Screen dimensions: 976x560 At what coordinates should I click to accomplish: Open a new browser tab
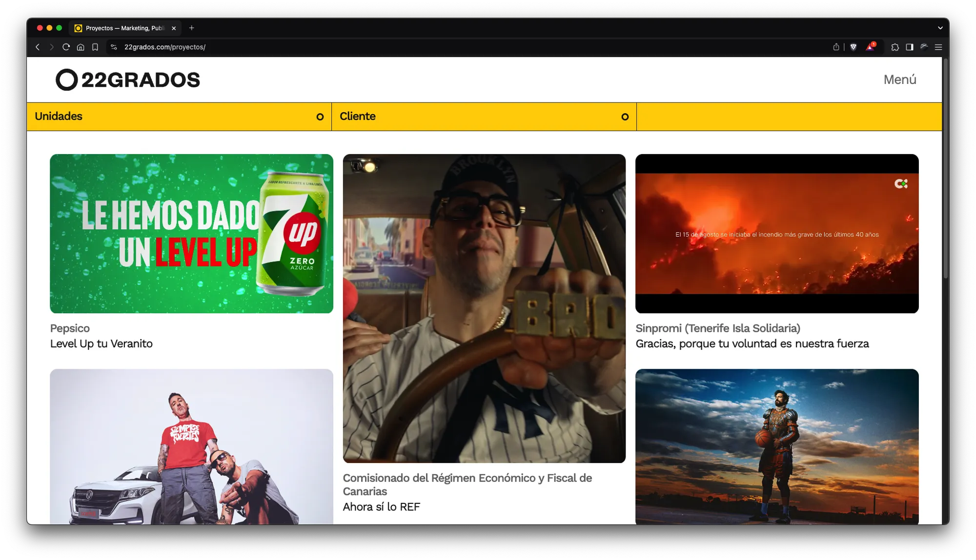[x=192, y=28]
